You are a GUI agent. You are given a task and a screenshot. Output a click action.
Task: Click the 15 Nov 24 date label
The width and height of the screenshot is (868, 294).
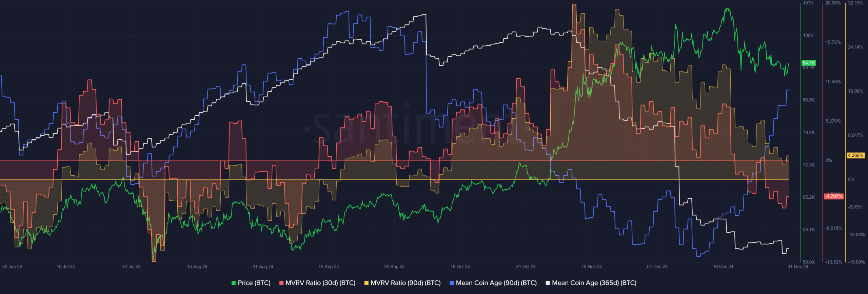(x=592, y=267)
